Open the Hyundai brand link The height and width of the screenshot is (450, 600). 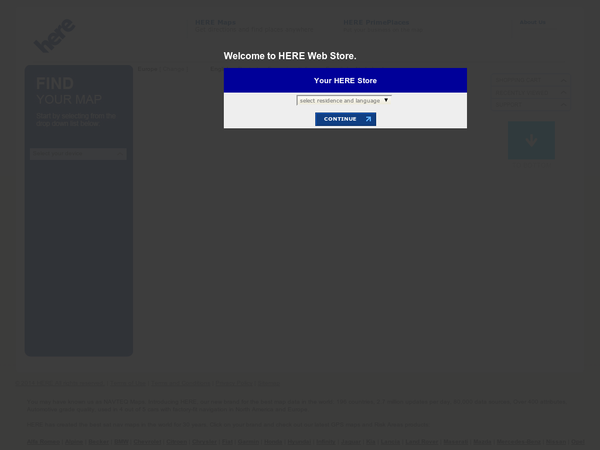(299, 442)
